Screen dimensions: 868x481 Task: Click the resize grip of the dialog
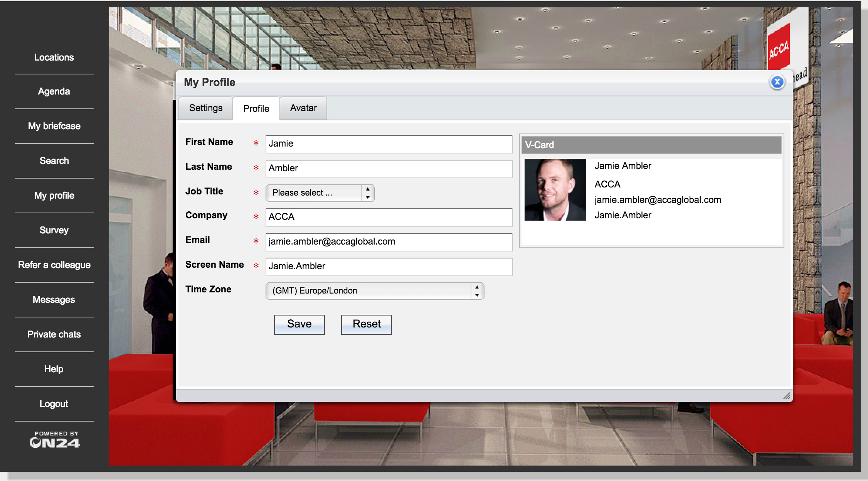(786, 396)
